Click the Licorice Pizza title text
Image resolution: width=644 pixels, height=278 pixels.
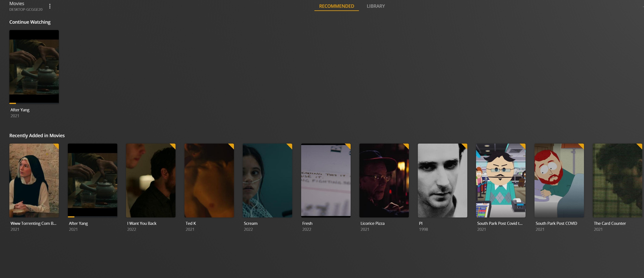coord(372,223)
